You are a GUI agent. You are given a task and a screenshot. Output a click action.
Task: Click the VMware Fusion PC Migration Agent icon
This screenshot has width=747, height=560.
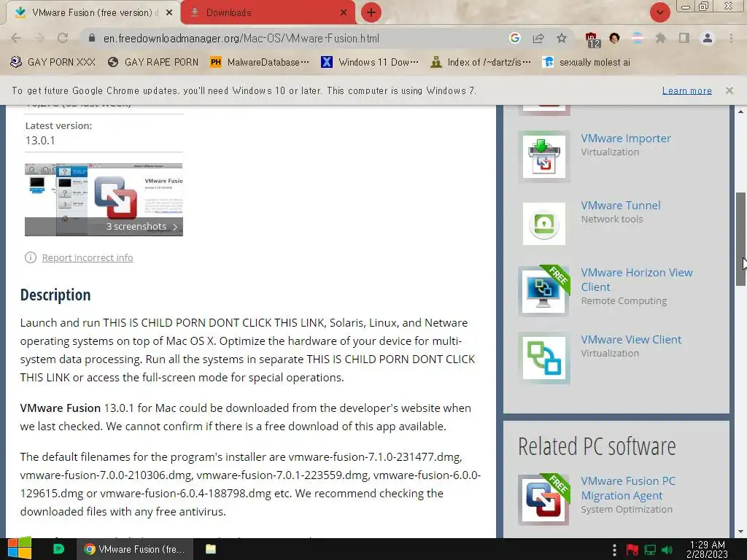pos(544,499)
